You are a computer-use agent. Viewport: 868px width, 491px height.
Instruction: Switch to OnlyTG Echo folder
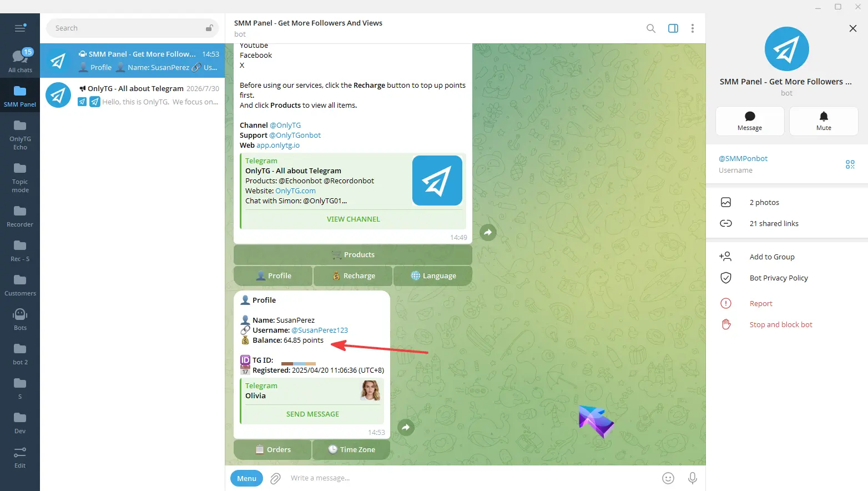(x=20, y=134)
